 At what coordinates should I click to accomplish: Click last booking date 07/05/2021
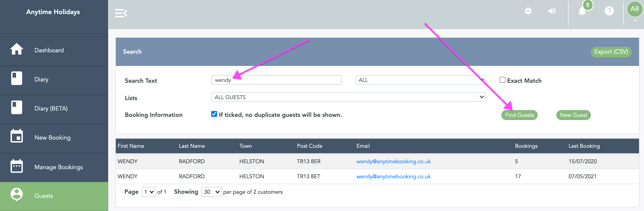[x=582, y=176]
